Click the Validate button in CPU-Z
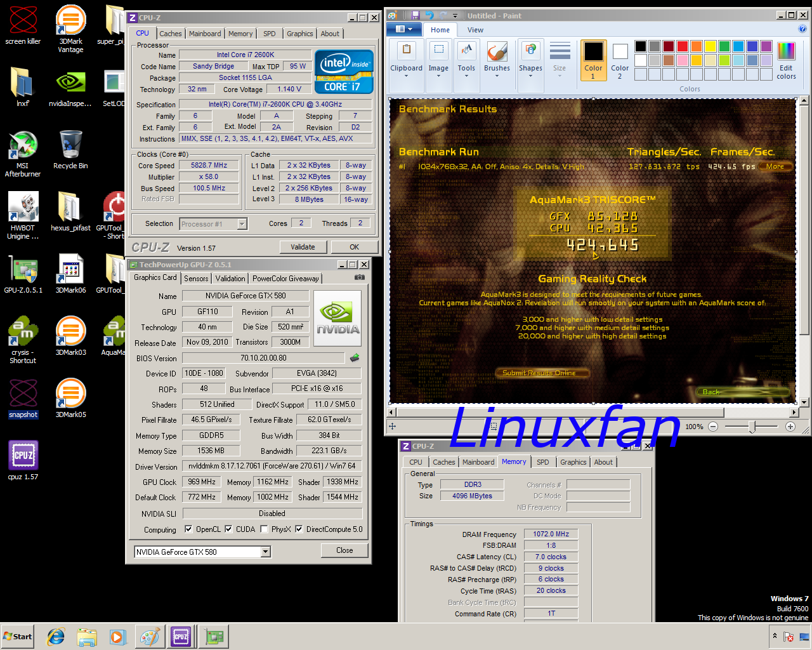Image resolution: width=812 pixels, height=650 pixels. pos(303,247)
